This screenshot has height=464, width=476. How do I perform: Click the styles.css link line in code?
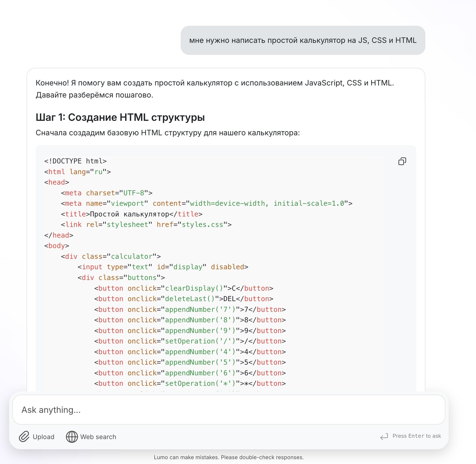coord(146,224)
